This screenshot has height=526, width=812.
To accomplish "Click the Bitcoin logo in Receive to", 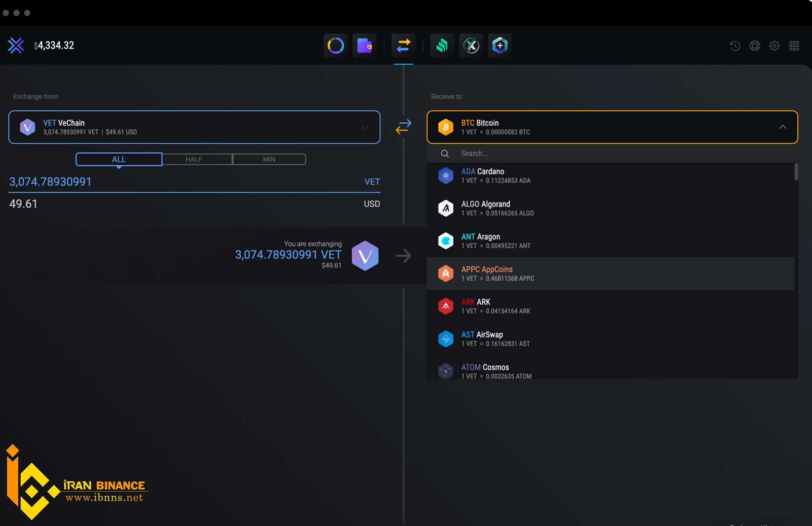I will click(x=446, y=127).
